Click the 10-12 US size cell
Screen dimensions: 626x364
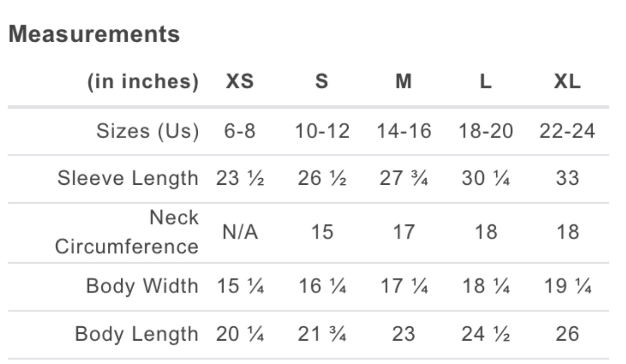point(322,131)
